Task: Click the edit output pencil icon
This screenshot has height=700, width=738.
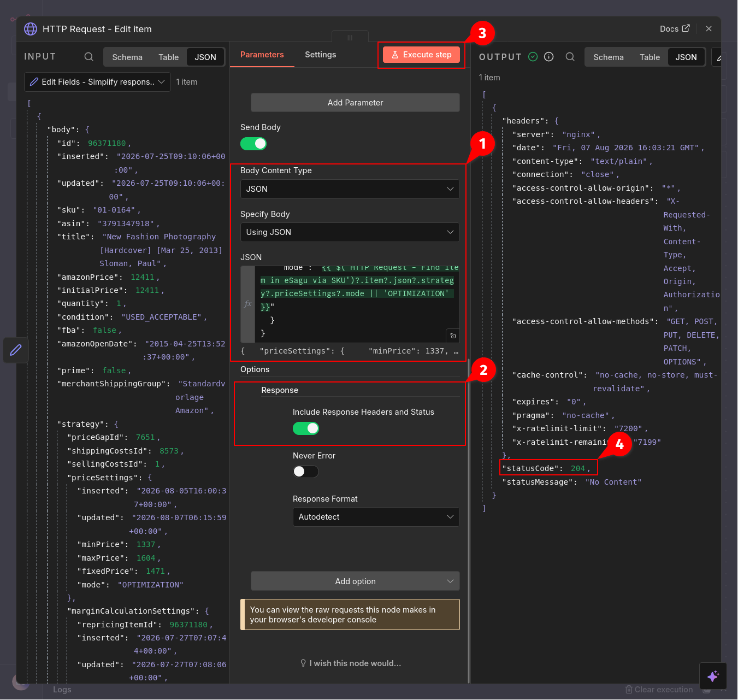Action: pyautogui.click(x=719, y=57)
